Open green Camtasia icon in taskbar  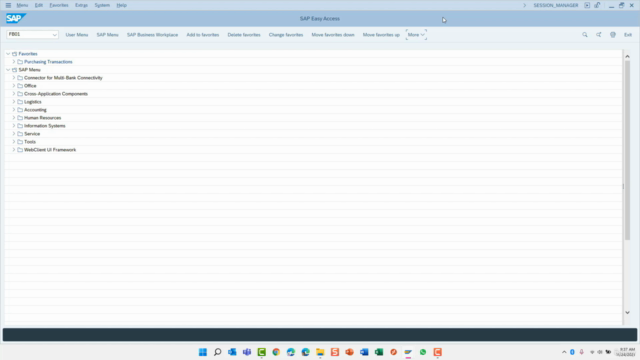tap(262, 352)
